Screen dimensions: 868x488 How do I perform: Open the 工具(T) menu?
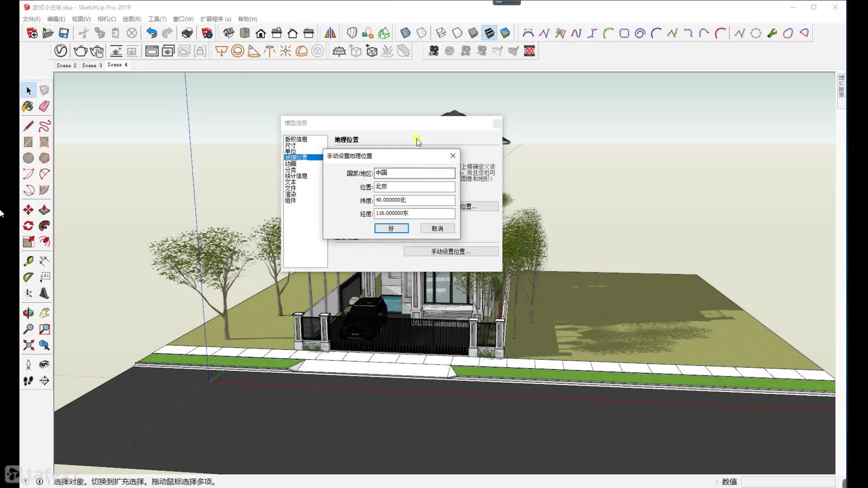coord(157,19)
